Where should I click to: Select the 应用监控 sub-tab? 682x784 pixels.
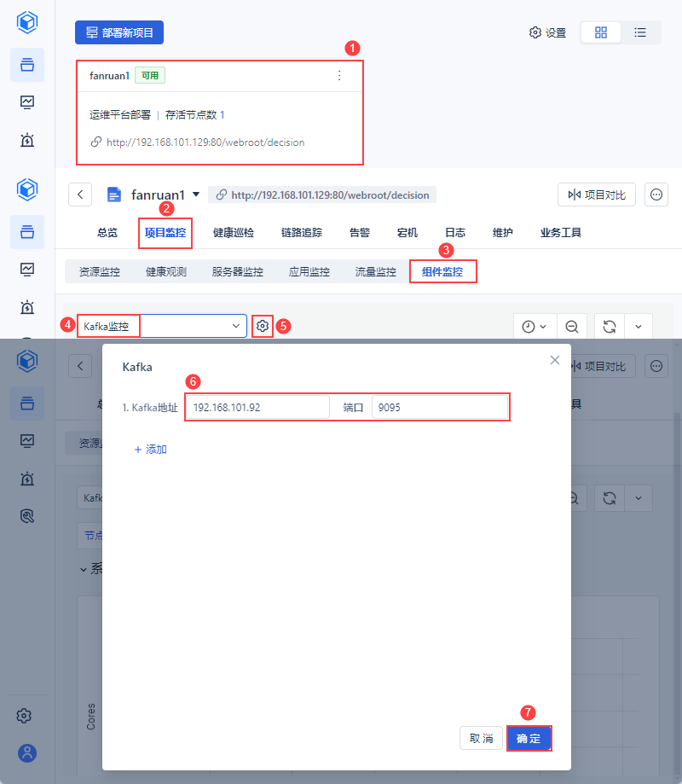point(309,271)
